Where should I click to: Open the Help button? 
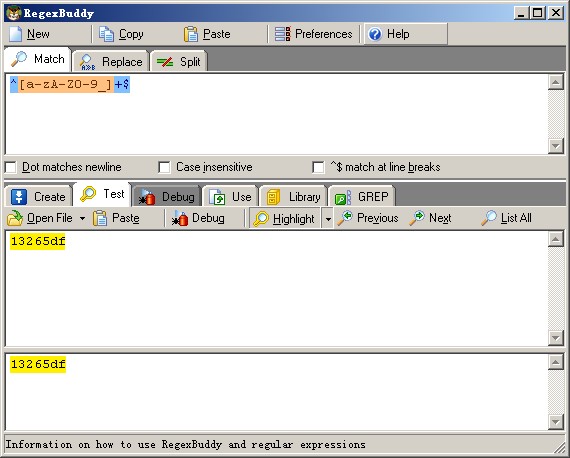click(x=405, y=34)
